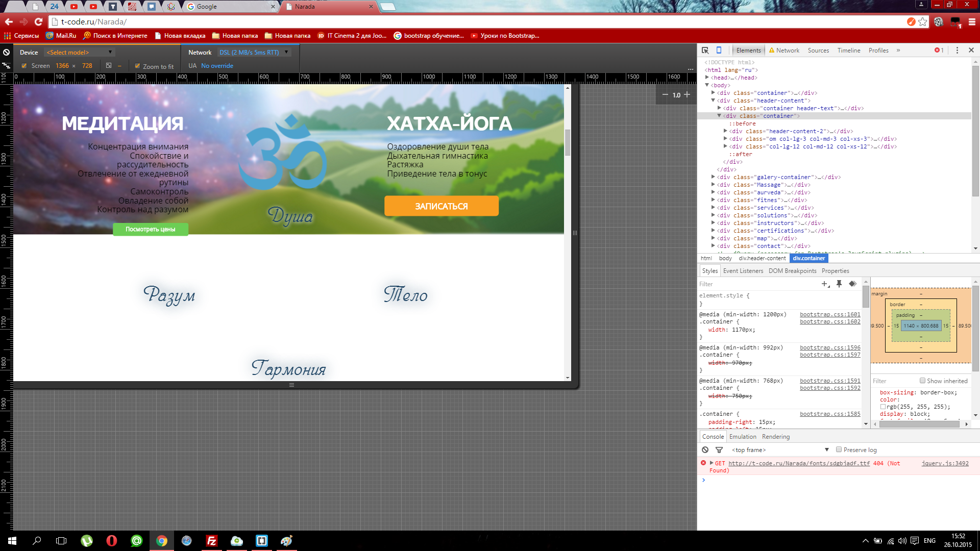Click the rgb(255,255,255) color swatch
The height and width of the screenshot is (551, 980).
(x=883, y=407)
